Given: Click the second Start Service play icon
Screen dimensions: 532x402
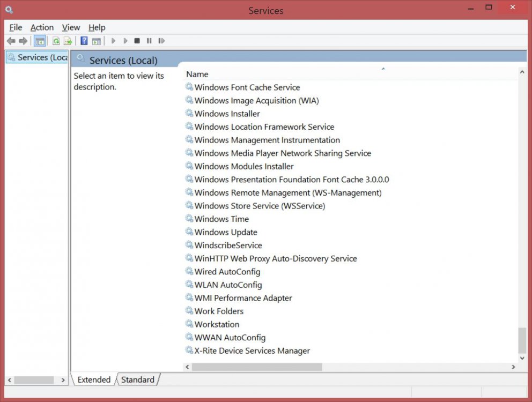Looking at the screenshot, I should click(125, 41).
